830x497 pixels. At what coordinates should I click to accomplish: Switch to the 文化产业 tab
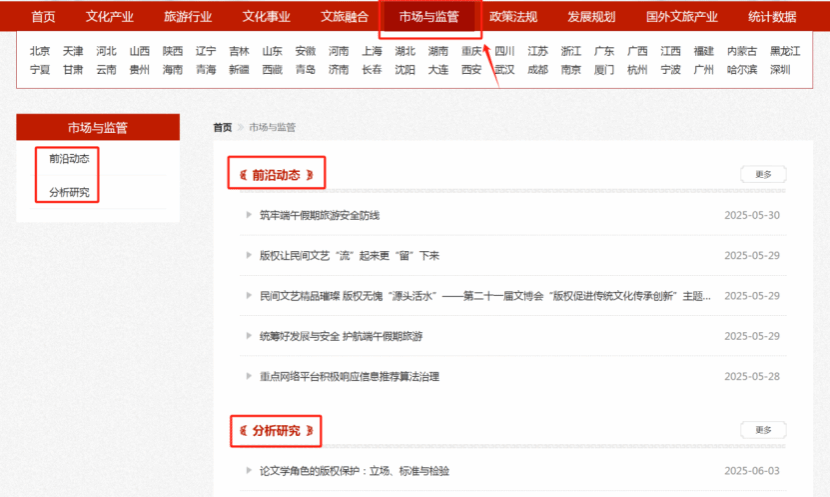[109, 17]
